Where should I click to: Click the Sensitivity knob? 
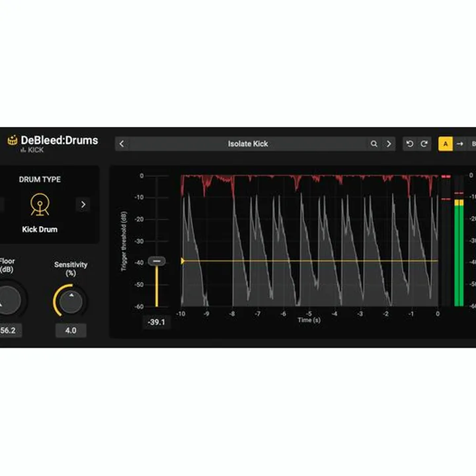tap(71, 301)
